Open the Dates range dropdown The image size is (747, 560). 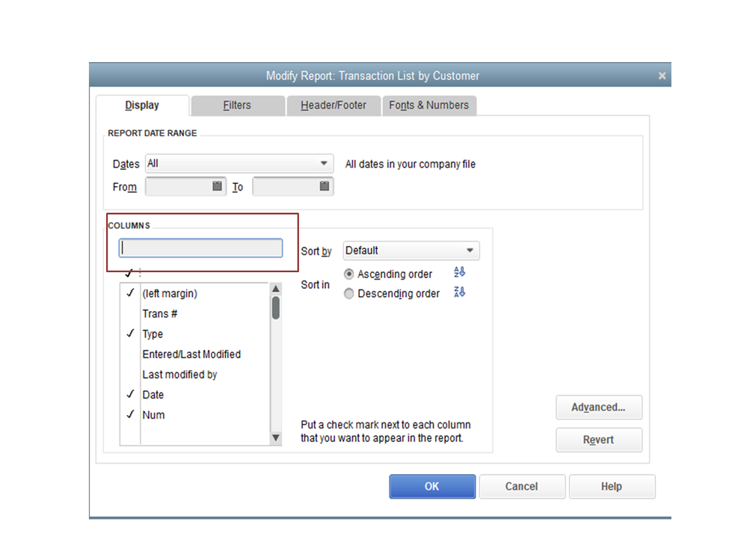239,164
